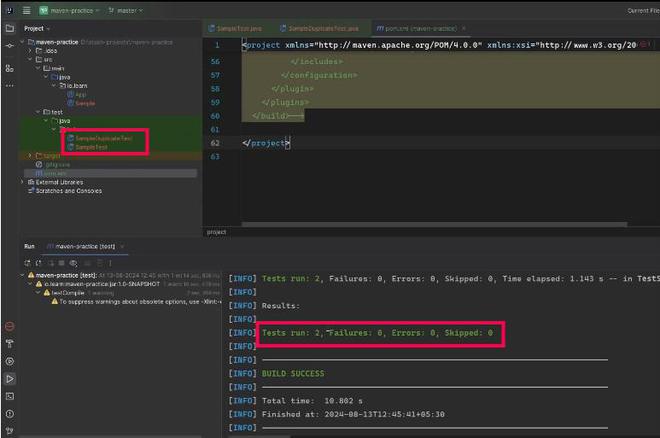Select the suppress warnings message node
This screenshot has height=438, width=660.
tap(136, 302)
